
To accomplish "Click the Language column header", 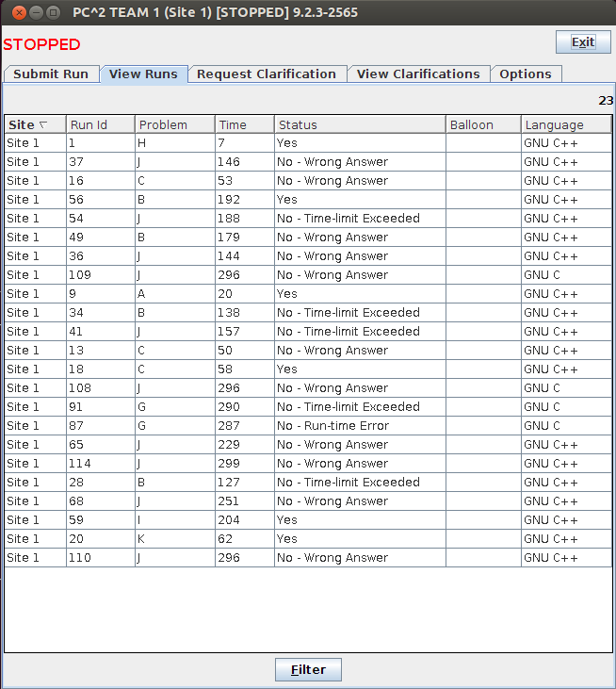I will pos(565,124).
